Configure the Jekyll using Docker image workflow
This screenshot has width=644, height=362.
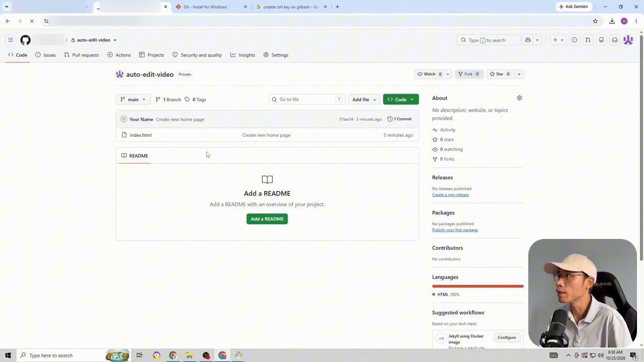tap(507, 337)
